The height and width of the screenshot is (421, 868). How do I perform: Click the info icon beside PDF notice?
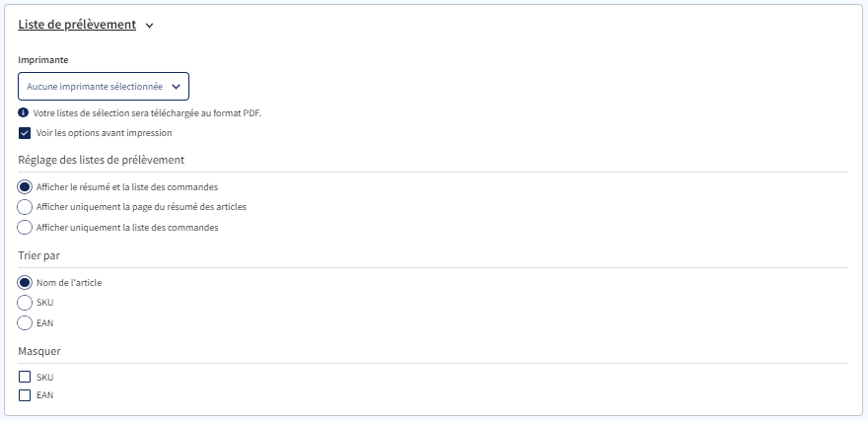tap(24, 113)
